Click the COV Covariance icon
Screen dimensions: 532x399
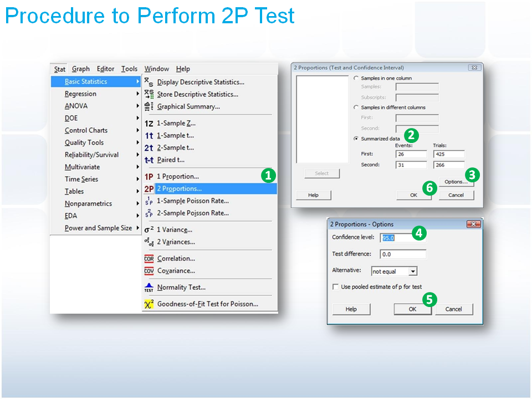(149, 271)
